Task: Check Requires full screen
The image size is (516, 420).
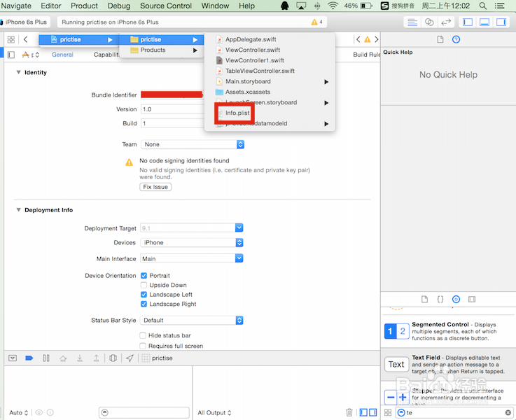Action: coord(143,346)
